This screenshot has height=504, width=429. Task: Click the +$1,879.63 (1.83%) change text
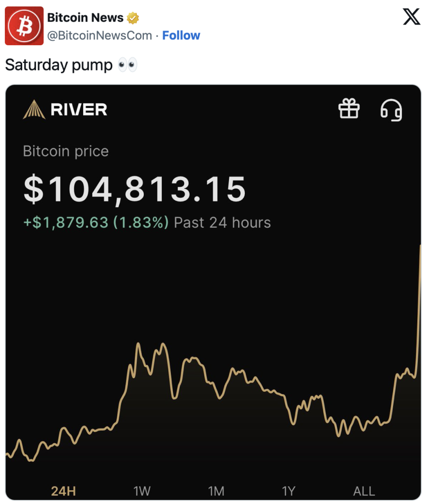tap(96, 222)
